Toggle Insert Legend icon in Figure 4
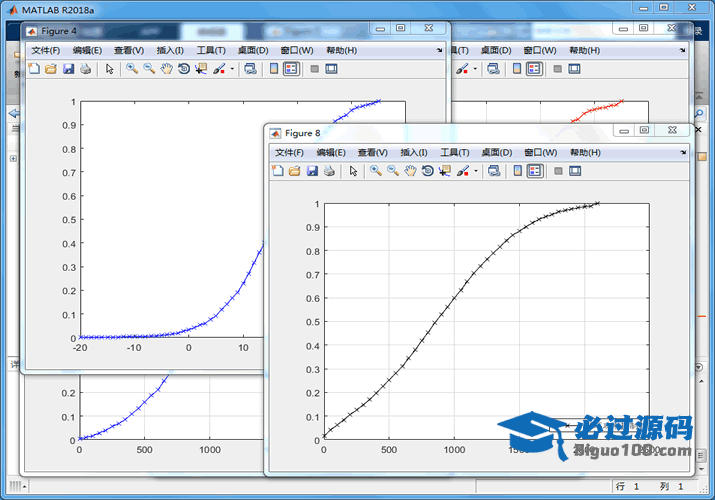This screenshot has height=500, width=715. (291, 69)
